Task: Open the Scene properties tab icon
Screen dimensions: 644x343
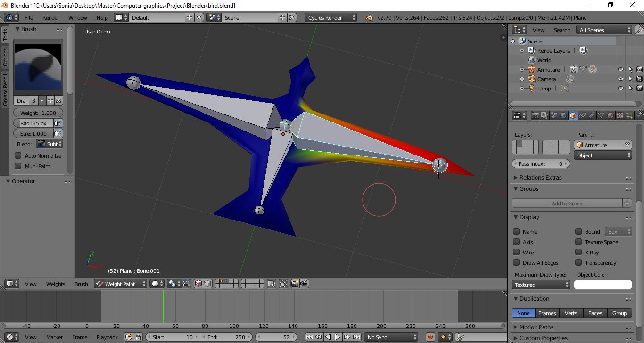Action: tap(554, 115)
